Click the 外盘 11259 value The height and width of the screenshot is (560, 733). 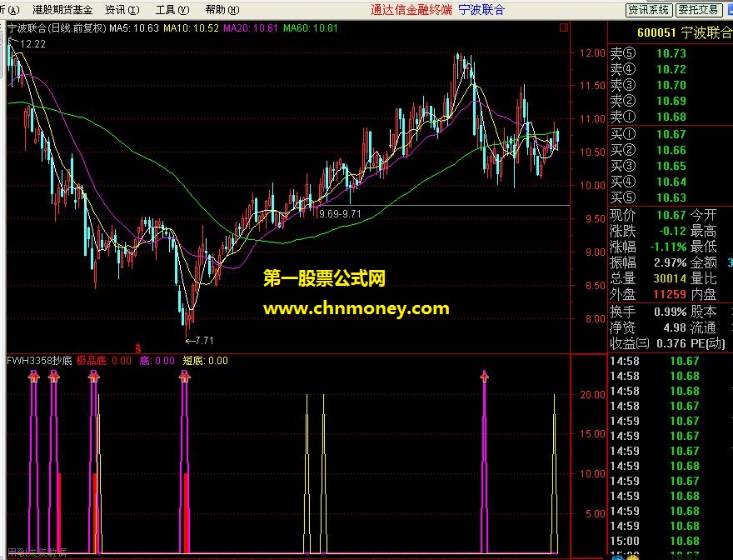(x=670, y=294)
